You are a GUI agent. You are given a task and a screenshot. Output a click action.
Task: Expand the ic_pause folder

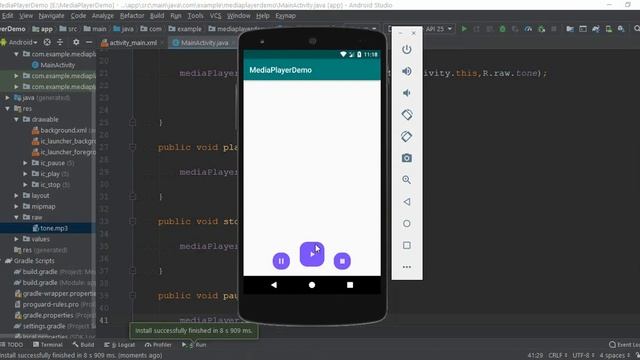pyautogui.click(x=25, y=163)
